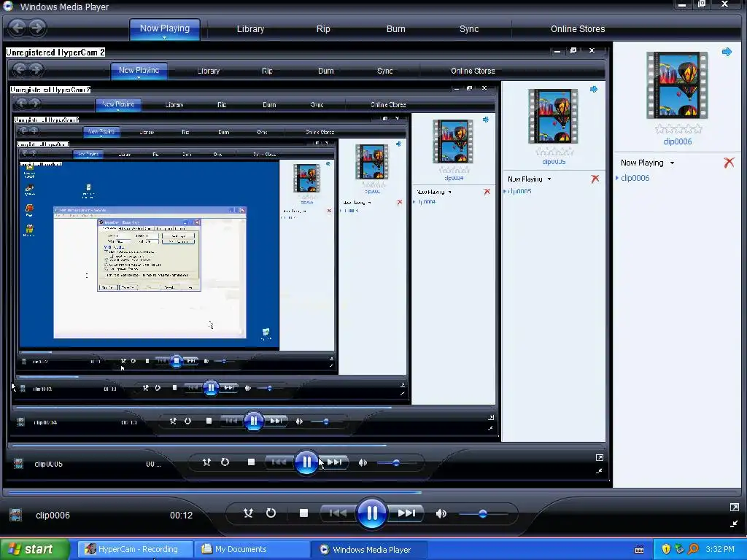Click the Back navigation arrow in Media Player

coord(18,28)
